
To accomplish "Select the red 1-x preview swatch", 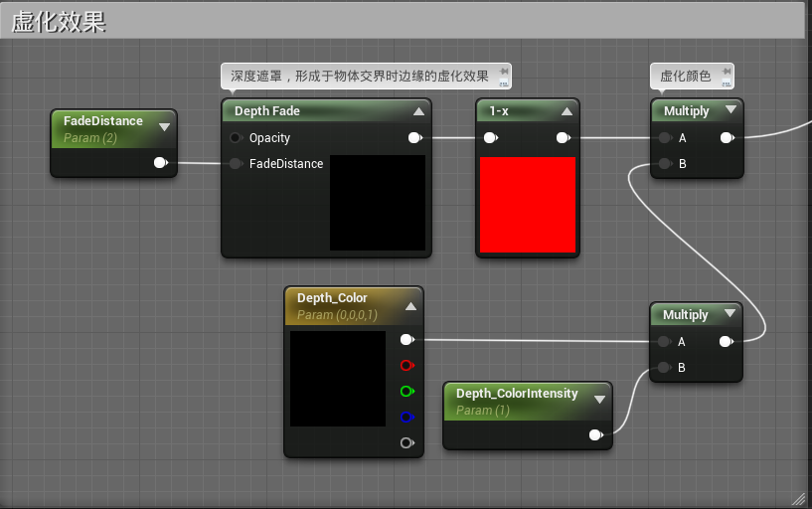I will [528, 205].
